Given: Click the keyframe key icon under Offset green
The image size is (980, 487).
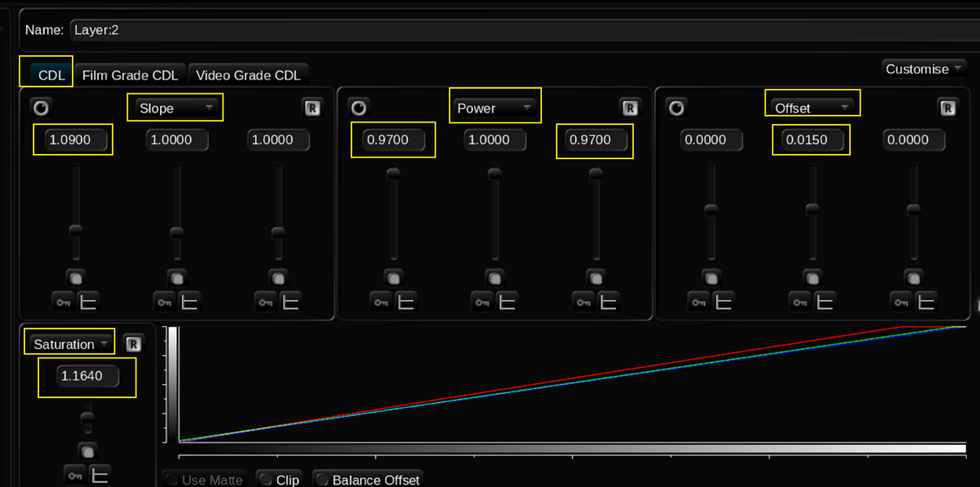Looking at the screenshot, I should click(x=801, y=302).
